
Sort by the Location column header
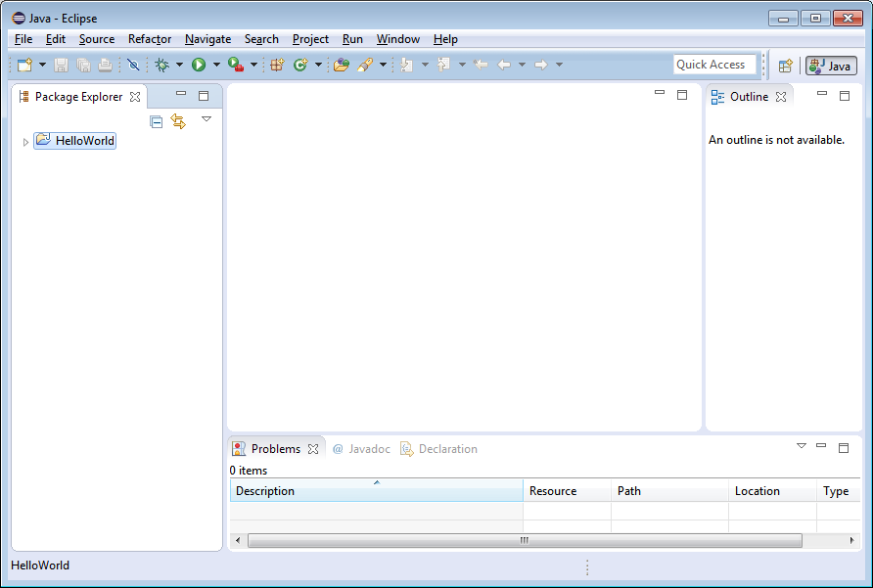(772, 490)
